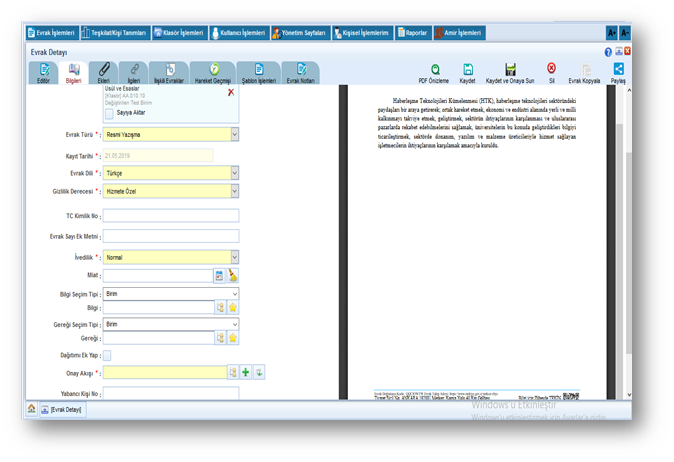Open the Hareket Geçmişi tab
The width and height of the screenshot is (674, 462).
click(x=213, y=72)
